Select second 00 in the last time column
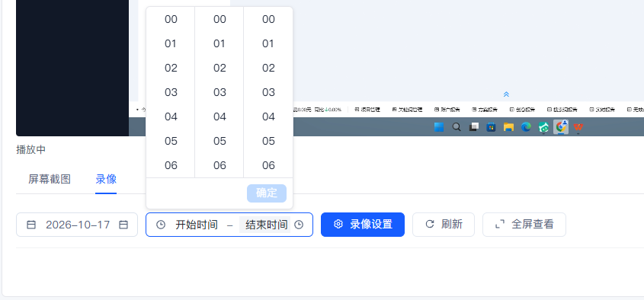 pyautogui.click(x=268, y=19)
